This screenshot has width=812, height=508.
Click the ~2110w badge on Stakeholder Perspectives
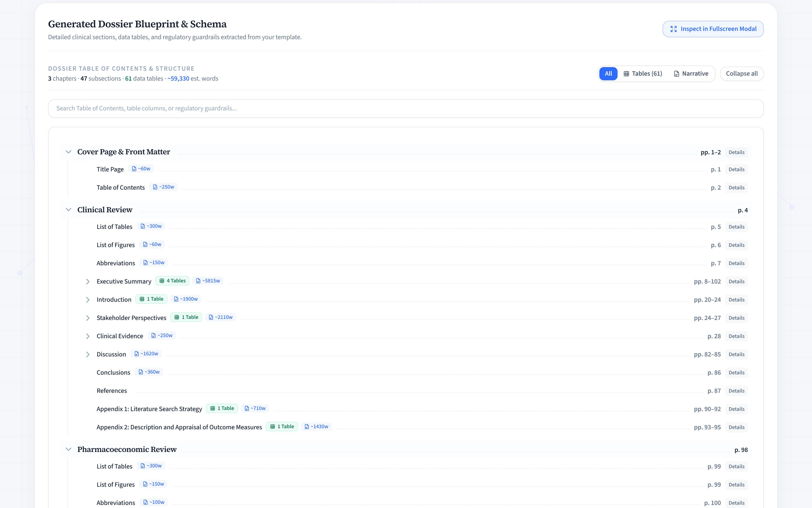tap(220, 317)
